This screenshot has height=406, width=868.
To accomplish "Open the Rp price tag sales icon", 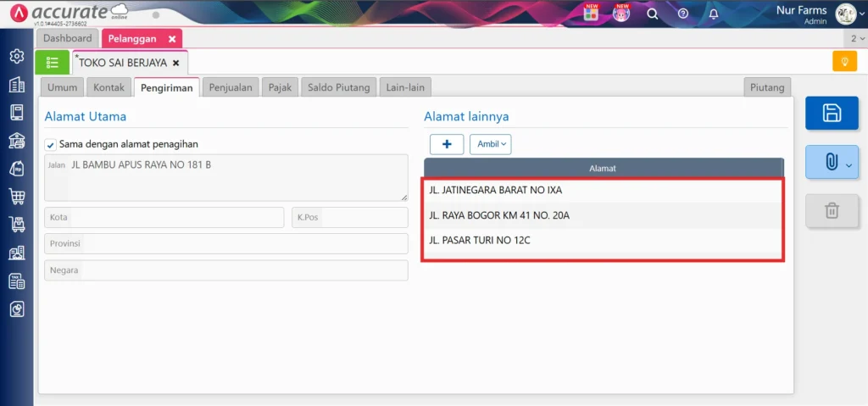I will pyautogui.click(x=17, y=169).
